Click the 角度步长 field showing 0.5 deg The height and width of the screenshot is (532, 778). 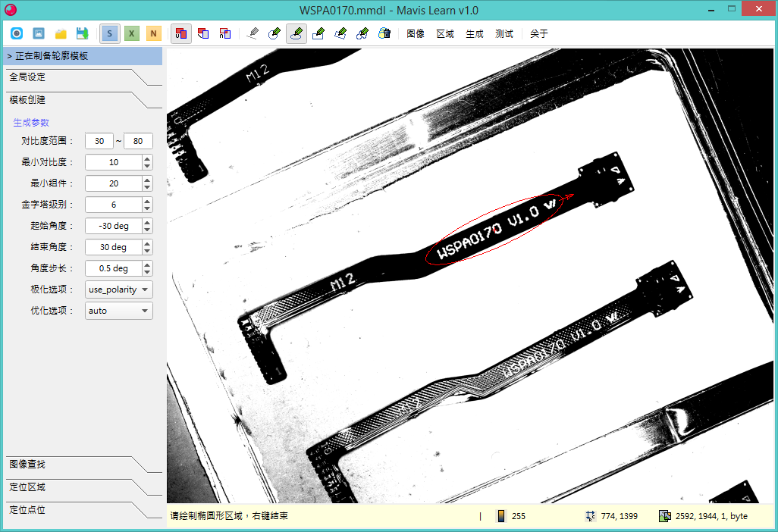tap(114, 268)
